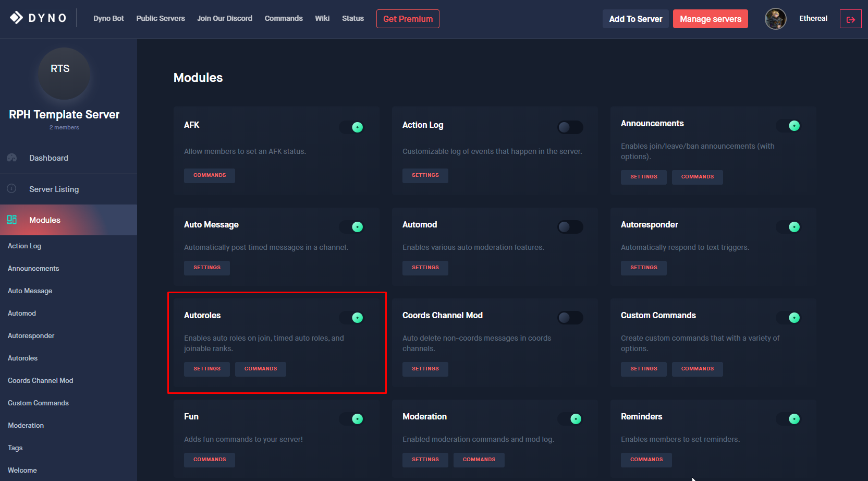The width and height of the screenshot is (868, 481).
Task: Open Announcements sidebar item
Action: coord(33,268)
